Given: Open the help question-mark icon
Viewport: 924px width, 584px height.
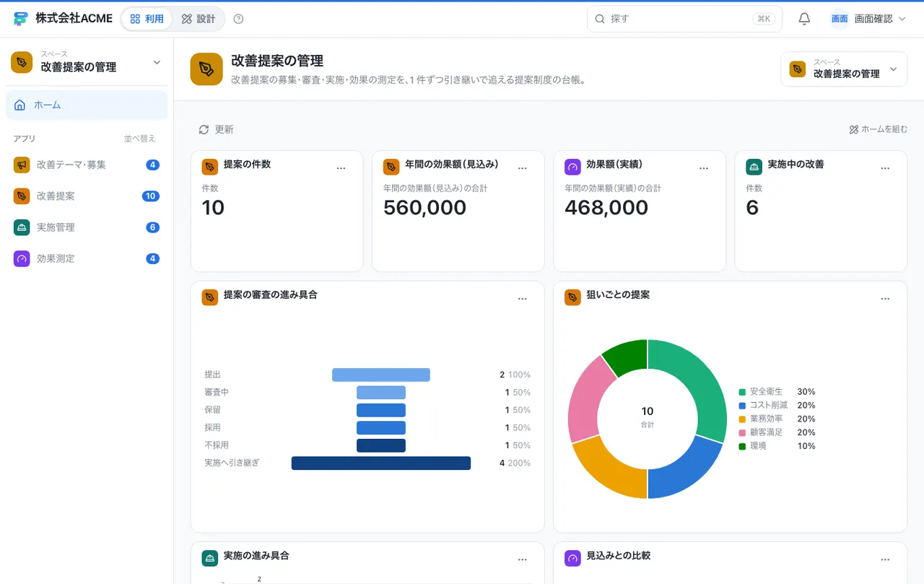Looking at the screenshot, I should (239, 19).
